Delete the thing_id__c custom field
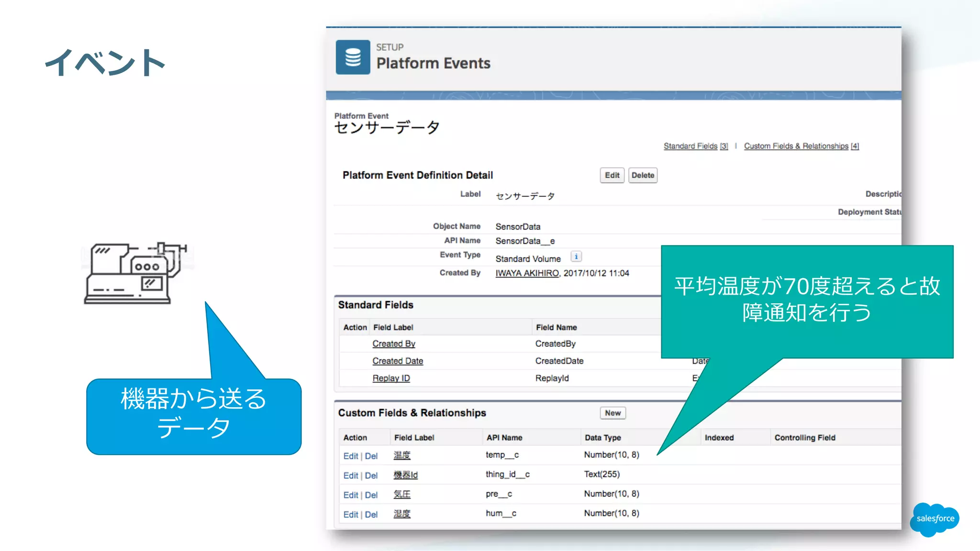Image resolution: width=980 pixels, height=551 pixels. tap(371, 475)
